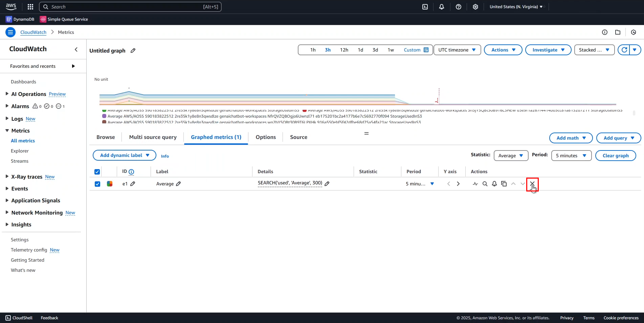
Task: Open the Period 5 minutes dropdown
Action: [x=571, y=156]
